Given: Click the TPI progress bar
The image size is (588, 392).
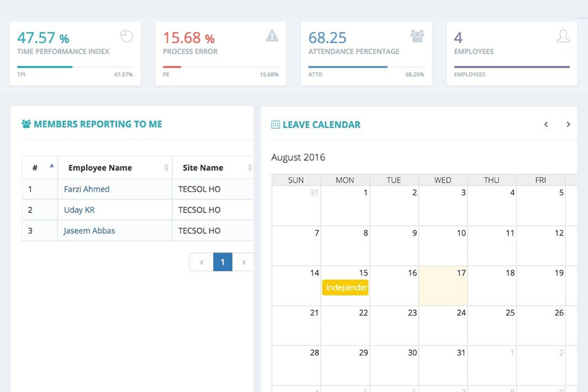Looking at the screenshot, I should coord(75,67).
